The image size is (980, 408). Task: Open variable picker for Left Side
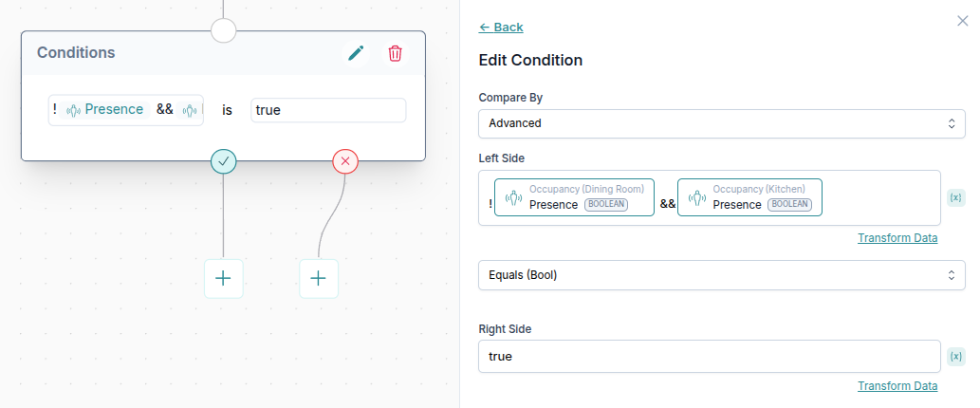pyautogui.click(x=956, y=197)
